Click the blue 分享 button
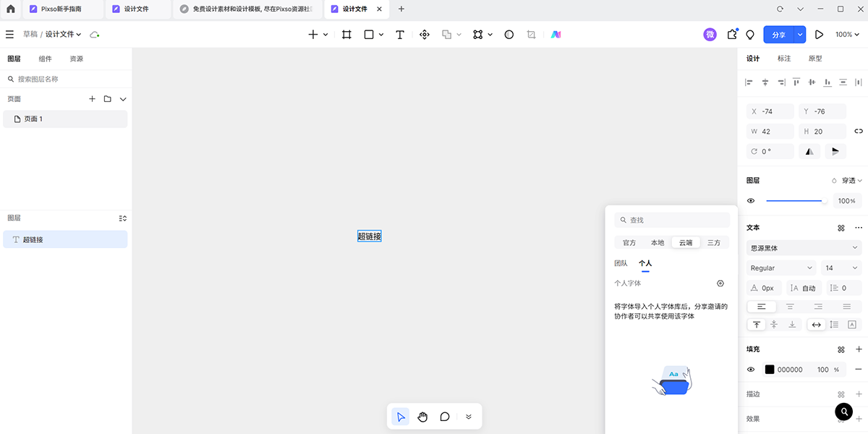 pyautogui.click(x=778, y=35)
